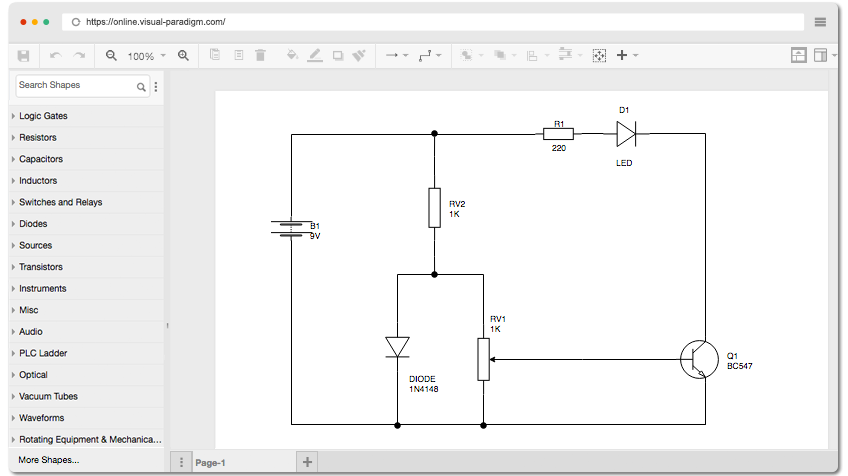Expand the Logic Gates shape category
848x476 pixels.
(x=87, y=116)
